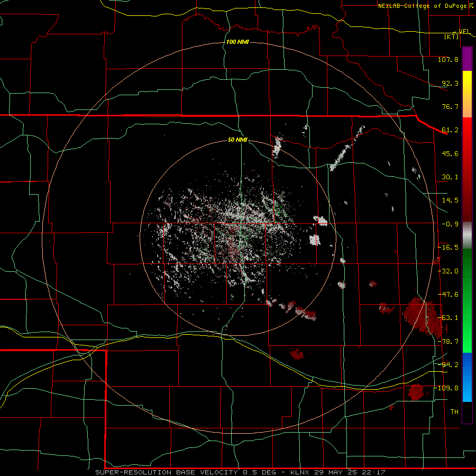Select the 45.6 legend value
Viewport: 476px width, 476px height.
(x=450, y=153)
